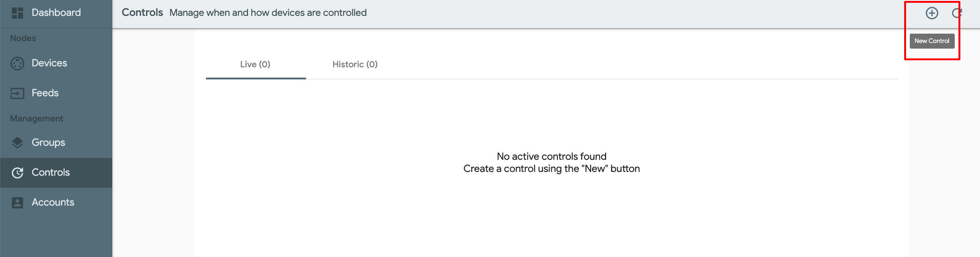The width and height of the screenshot is (980, 257).
Task: Switch to the Live (0) tab
Action: pyautogui.click(x=256, y=64)
